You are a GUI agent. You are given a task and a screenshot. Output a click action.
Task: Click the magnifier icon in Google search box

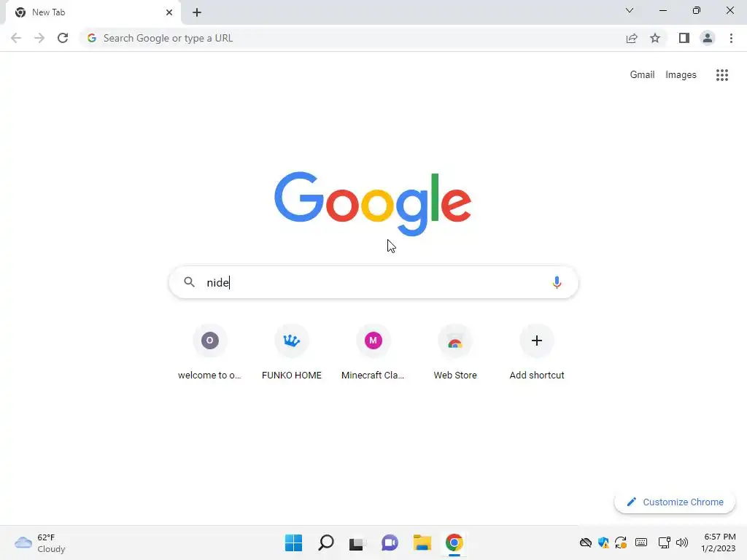tap(189, 282)
